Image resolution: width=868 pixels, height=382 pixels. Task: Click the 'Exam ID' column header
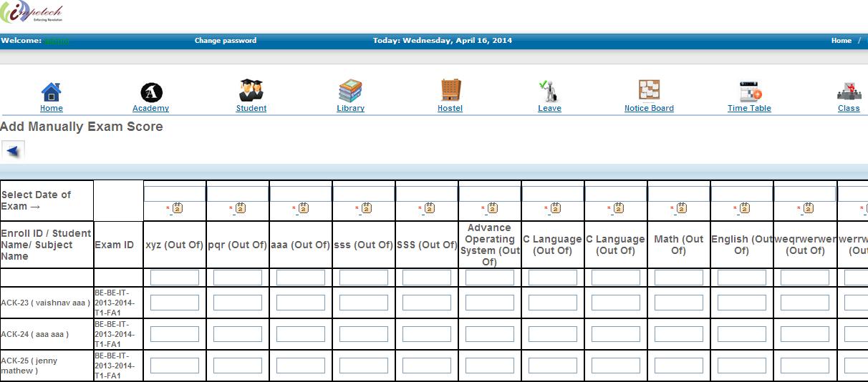[114, 245]
